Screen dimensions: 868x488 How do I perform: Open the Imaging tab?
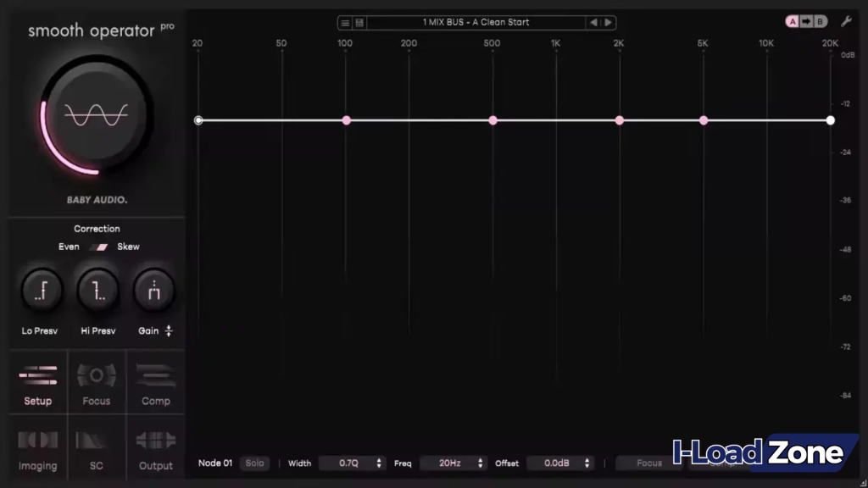[x=37, y=447]
